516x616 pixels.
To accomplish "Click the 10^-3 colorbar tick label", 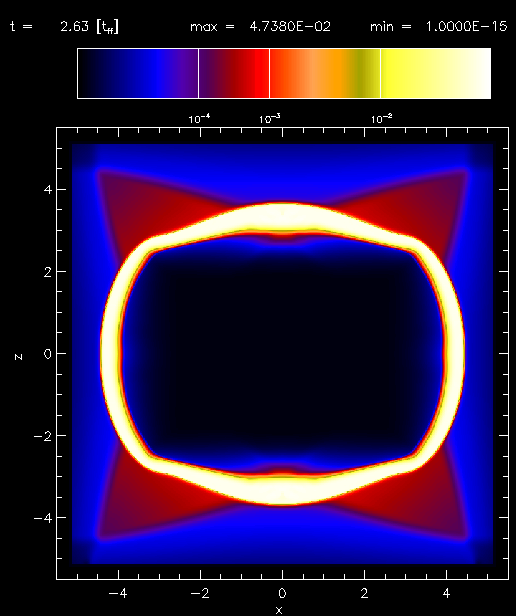I will 270,119.
